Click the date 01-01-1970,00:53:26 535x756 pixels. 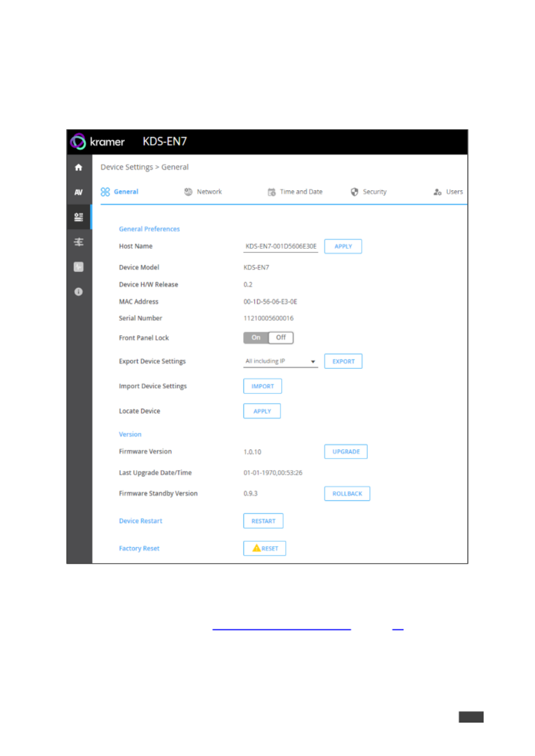click(x=273, y=473)
